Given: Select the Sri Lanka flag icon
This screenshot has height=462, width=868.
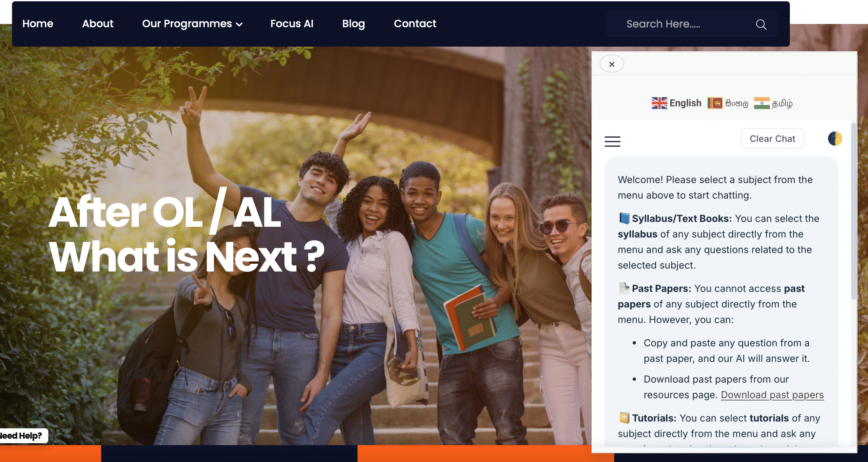Looking at the screenshot, I should [x=715, y=103].
